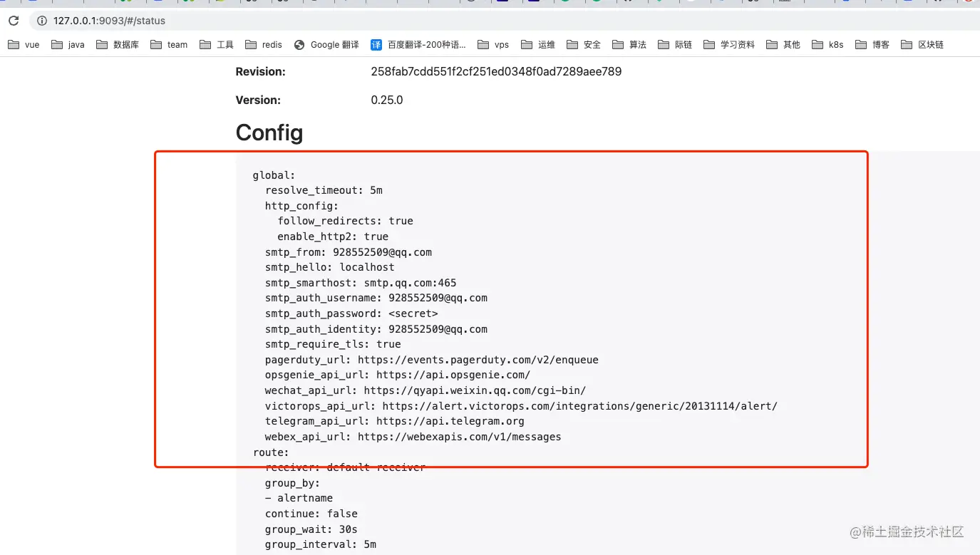Open the 百度翻译-200种语 bookmark

coord(418,44)
